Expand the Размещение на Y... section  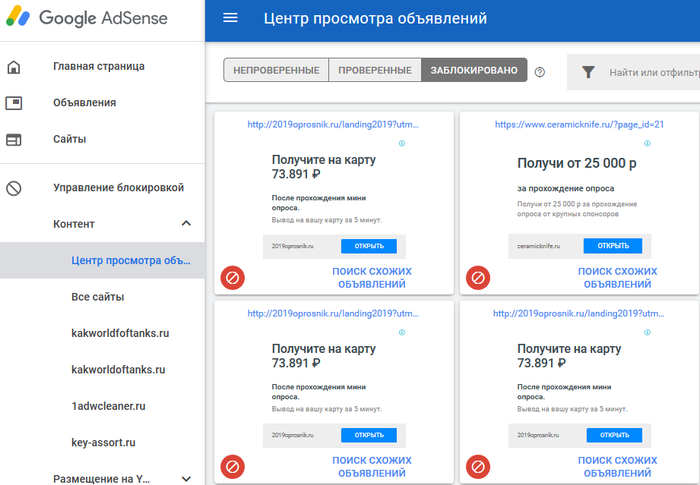click(186, 479)
